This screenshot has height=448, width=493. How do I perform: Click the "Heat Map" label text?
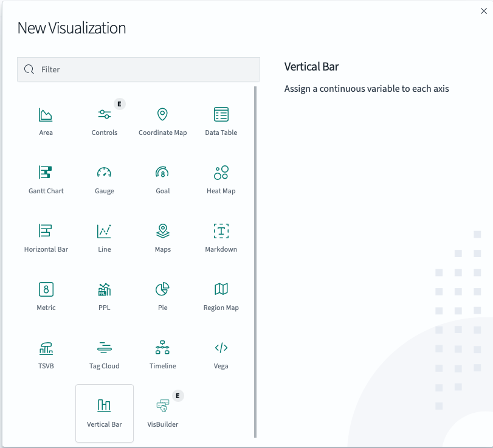pos(221,191)
